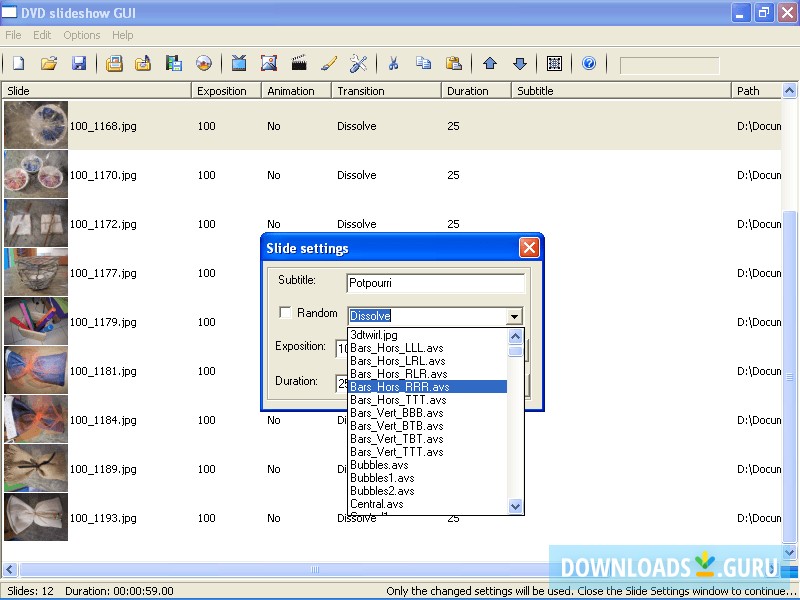Click the blue help question mark icon

[589, 64]
